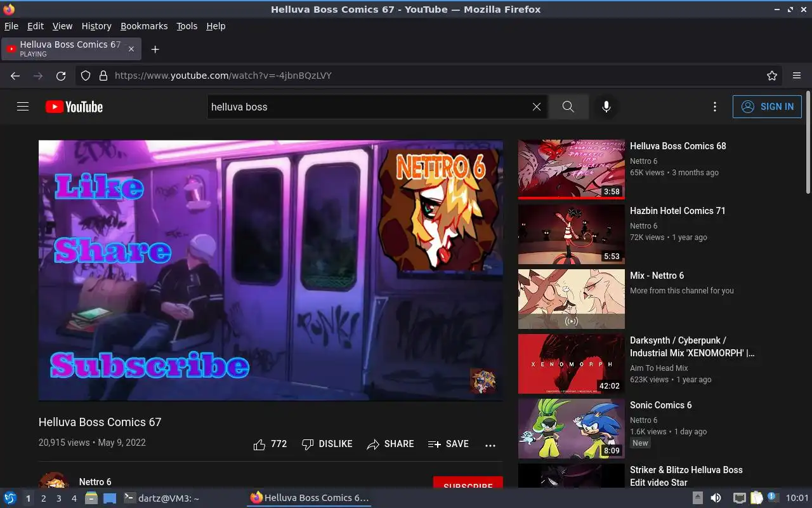
Task: Open Firefox application hamburger menu
Action: pyautogui.click(x=797, y=76)
